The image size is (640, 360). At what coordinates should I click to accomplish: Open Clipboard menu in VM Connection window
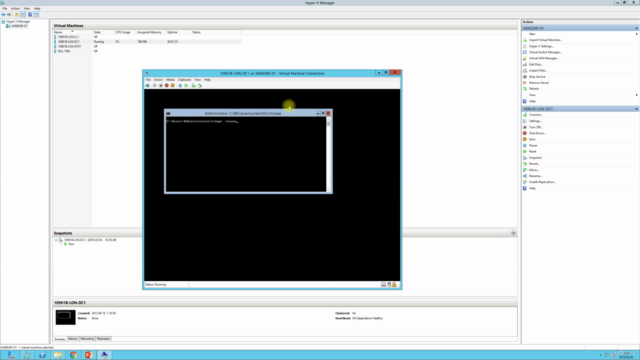pos(184,80)
